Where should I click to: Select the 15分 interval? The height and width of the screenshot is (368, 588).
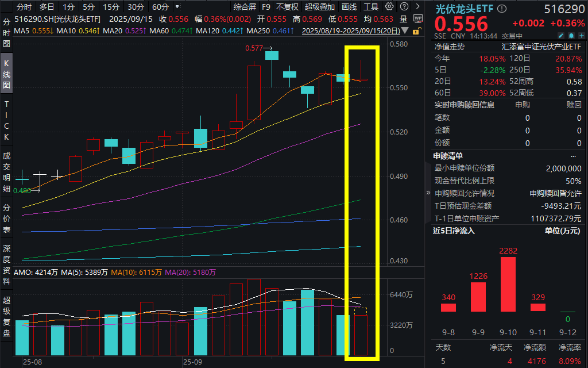coord(111,7)
